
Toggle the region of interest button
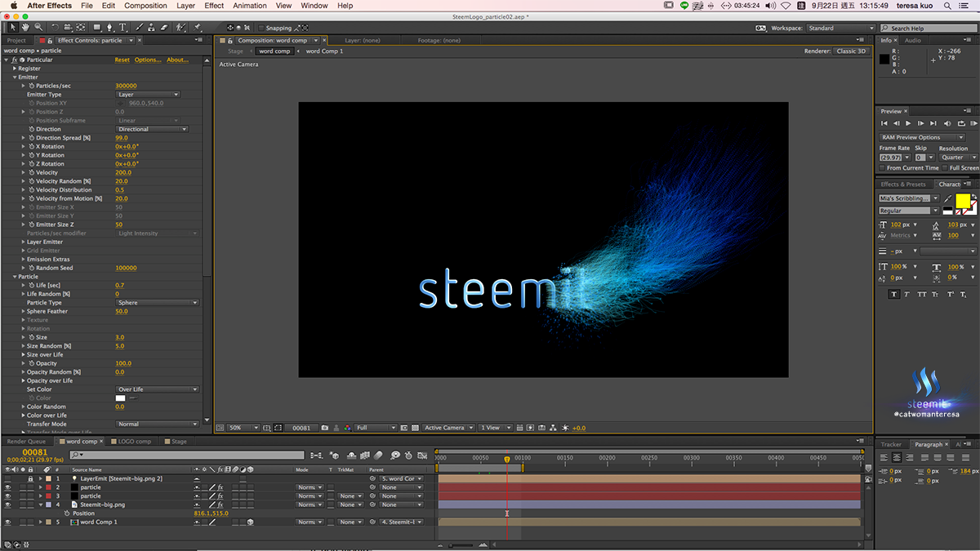point(405,428)
